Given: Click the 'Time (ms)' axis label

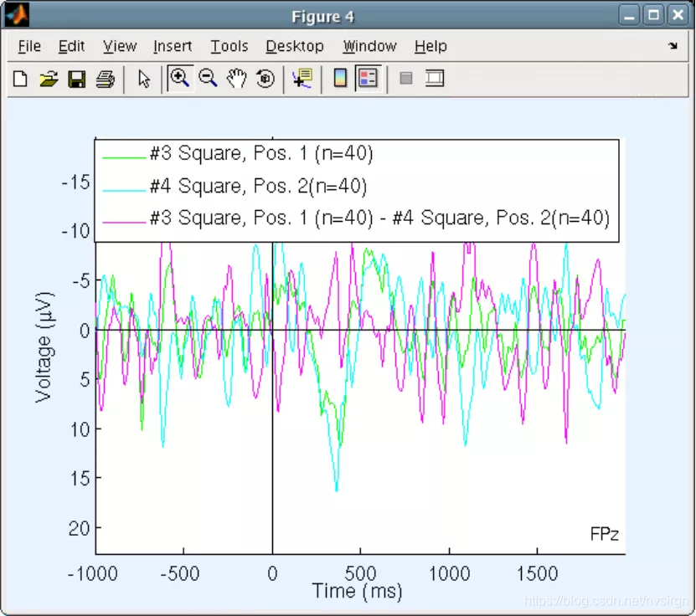Looking at the screenshot, I should click(x=357, y=591).
